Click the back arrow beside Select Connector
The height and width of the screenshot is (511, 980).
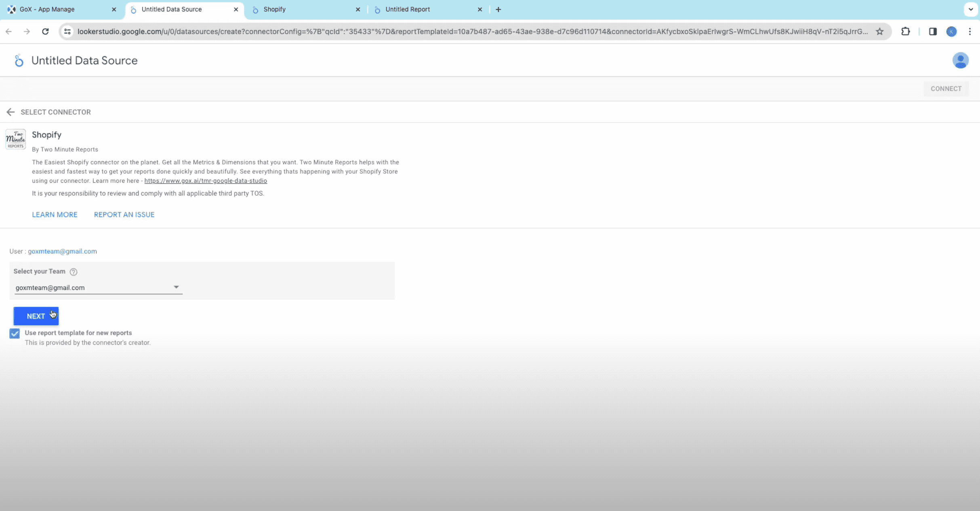click(x=11, y=112)
